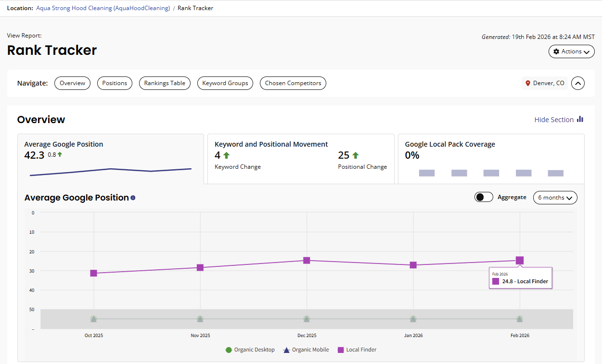This screenshot has width=602, height=364.
Task: Go to Rankings Table section
Action: coord(165,83)
